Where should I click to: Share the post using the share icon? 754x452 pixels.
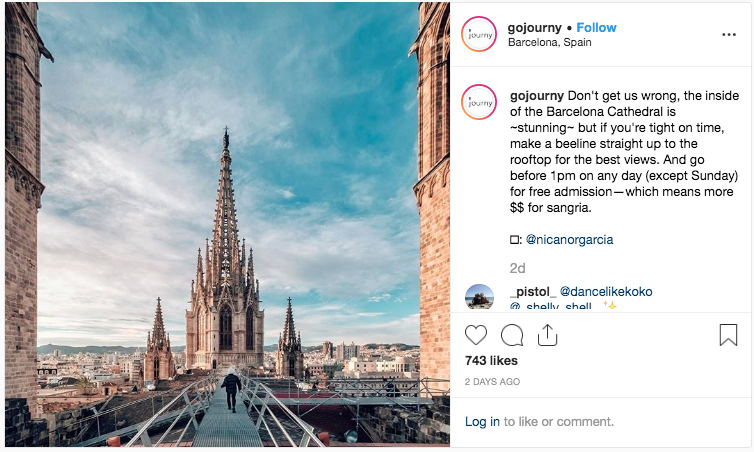[x=547, y=335]
